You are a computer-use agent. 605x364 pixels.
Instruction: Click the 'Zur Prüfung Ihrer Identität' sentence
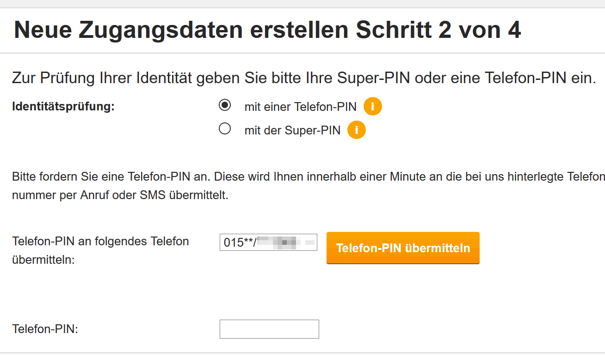(x=303, y=78)
